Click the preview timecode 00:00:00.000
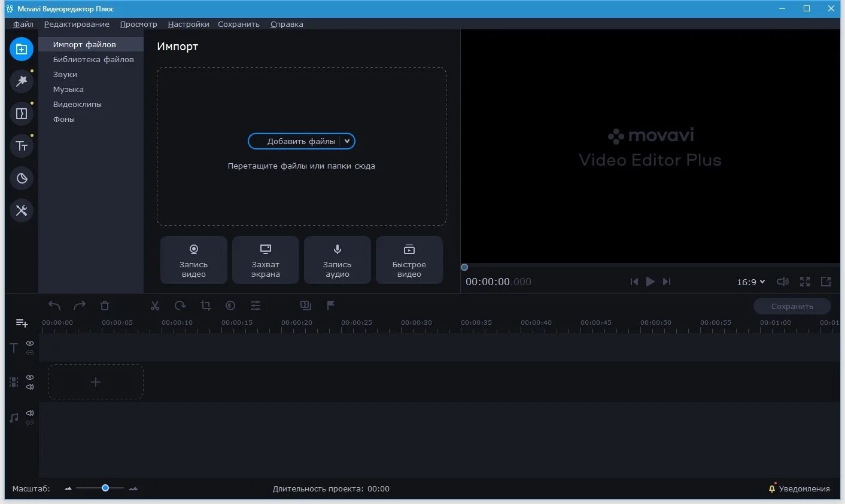845x504 pixels. coord(499,282)
